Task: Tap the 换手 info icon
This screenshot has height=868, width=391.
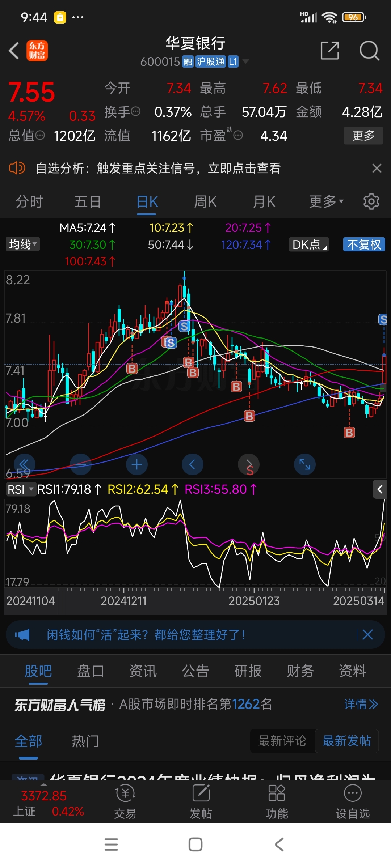Action: click(135, 111)
